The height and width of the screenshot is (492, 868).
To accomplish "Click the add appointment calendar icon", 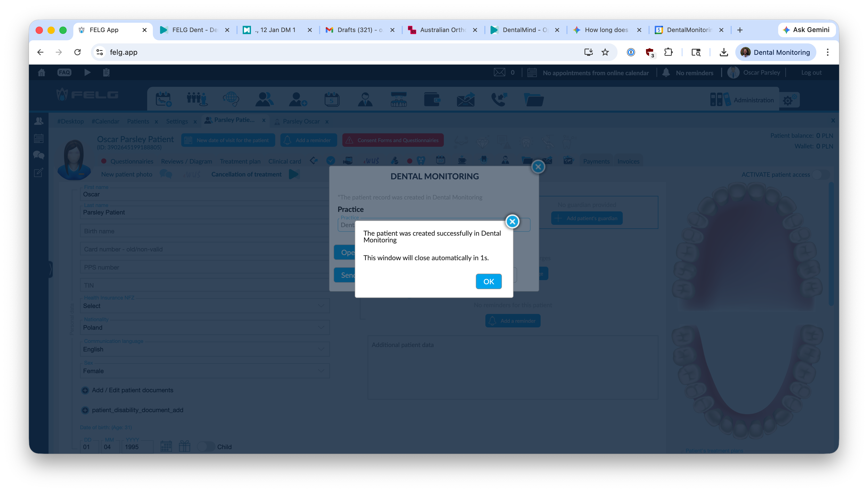I will coord(163,99).
